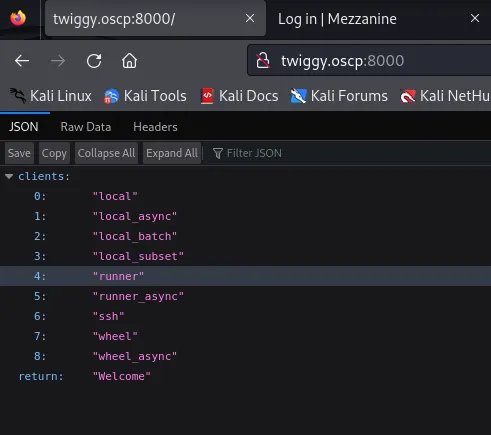This screenshot has height=435, width=491.
Task: Click the forward arrow button
Action: pyautogui.click(x=58, y=61)
